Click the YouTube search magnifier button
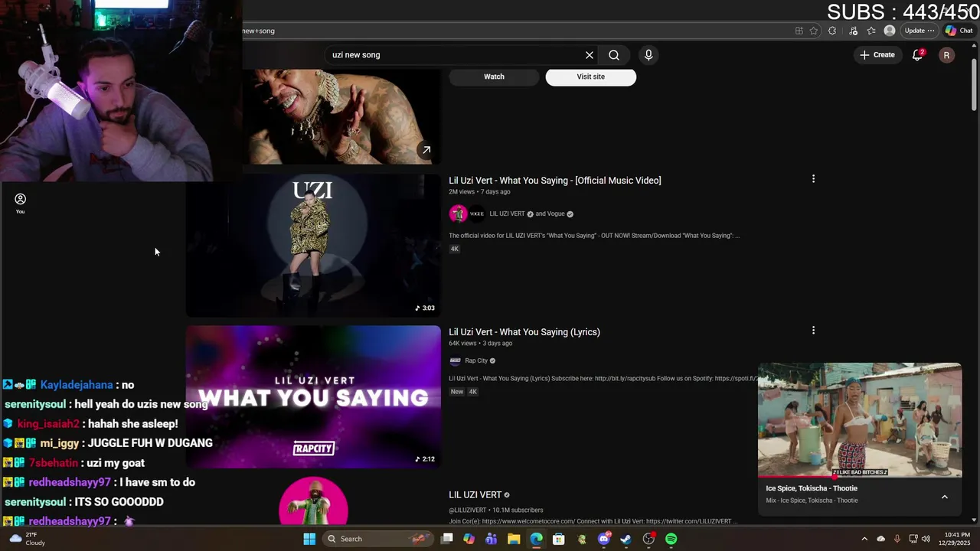Screen dimensions: 980x551 [x=614, y=55]
